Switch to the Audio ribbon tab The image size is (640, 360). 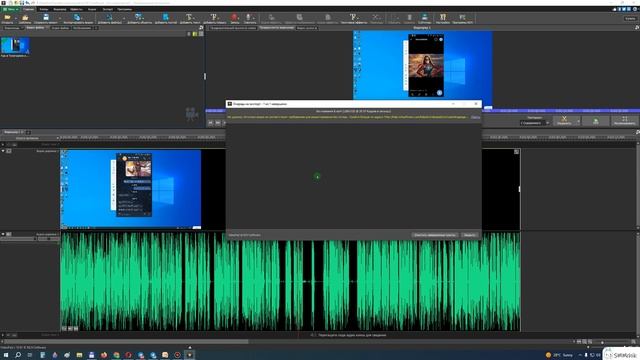pyautogui.click(x=92, y=9)
